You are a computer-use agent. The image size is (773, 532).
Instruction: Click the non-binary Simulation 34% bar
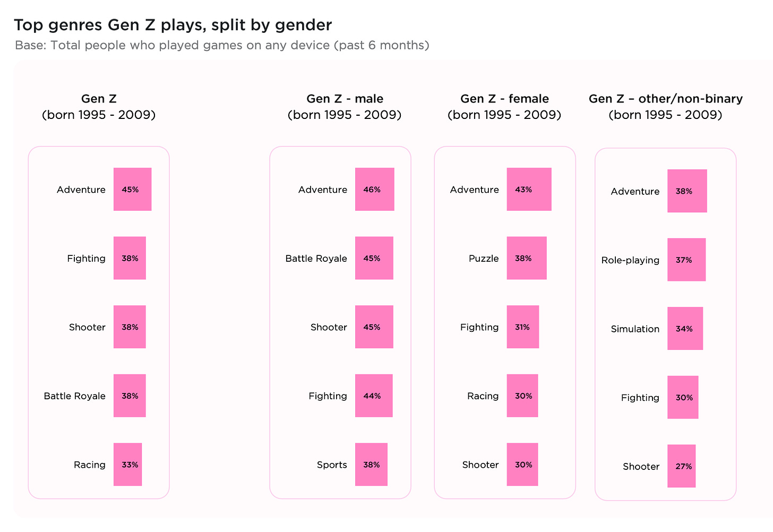click(685, 329)
